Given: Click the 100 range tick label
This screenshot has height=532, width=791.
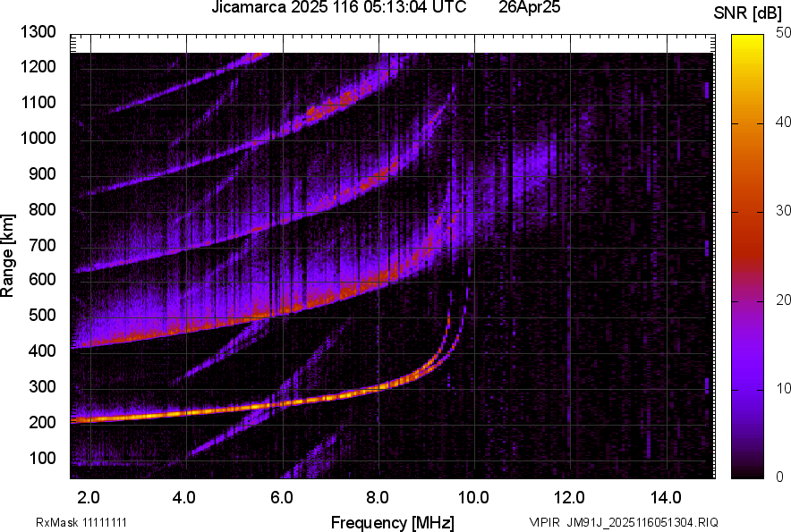Looking at the screenshot, I should 42,458.
